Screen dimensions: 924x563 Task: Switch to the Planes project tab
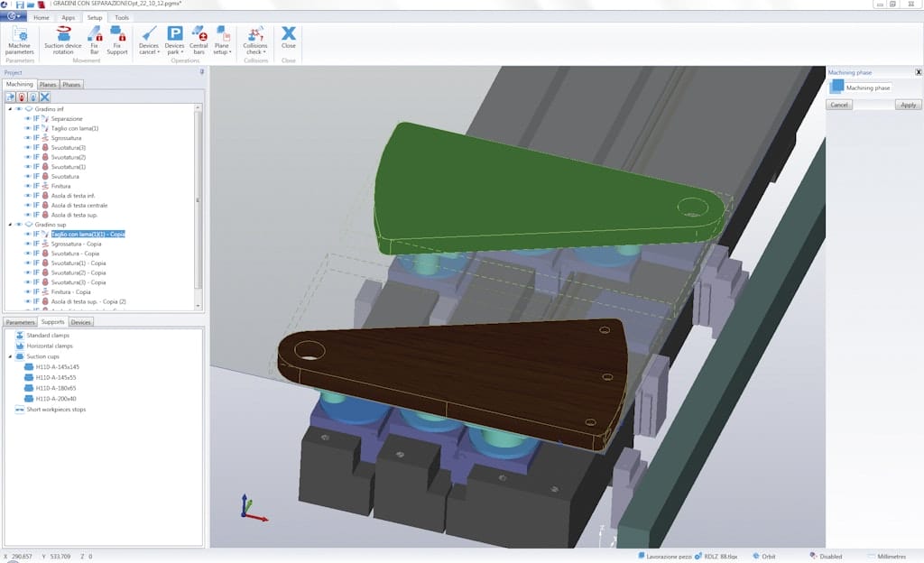point(48,85)
